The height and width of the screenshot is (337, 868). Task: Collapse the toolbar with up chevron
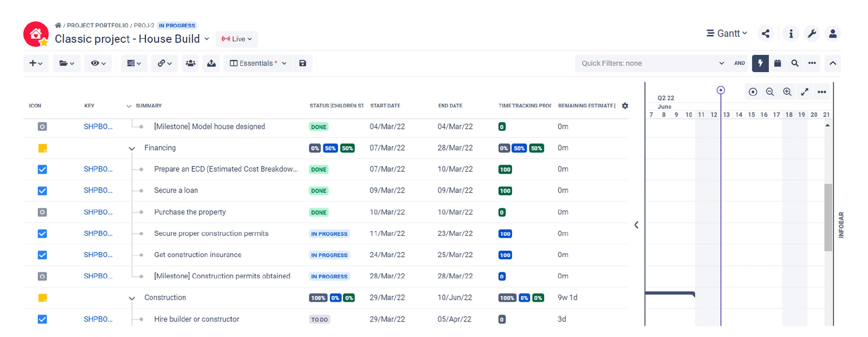click(833, 63)
